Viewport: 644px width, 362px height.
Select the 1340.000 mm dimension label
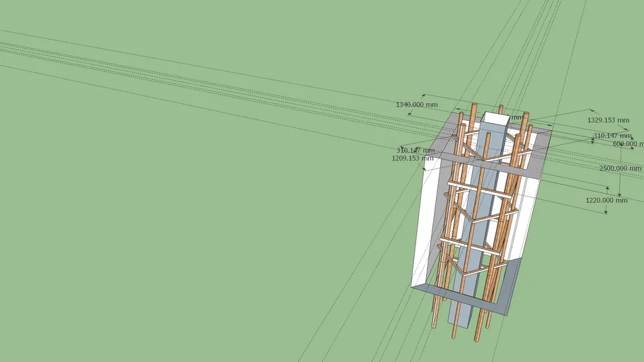[x=416, y=105]
